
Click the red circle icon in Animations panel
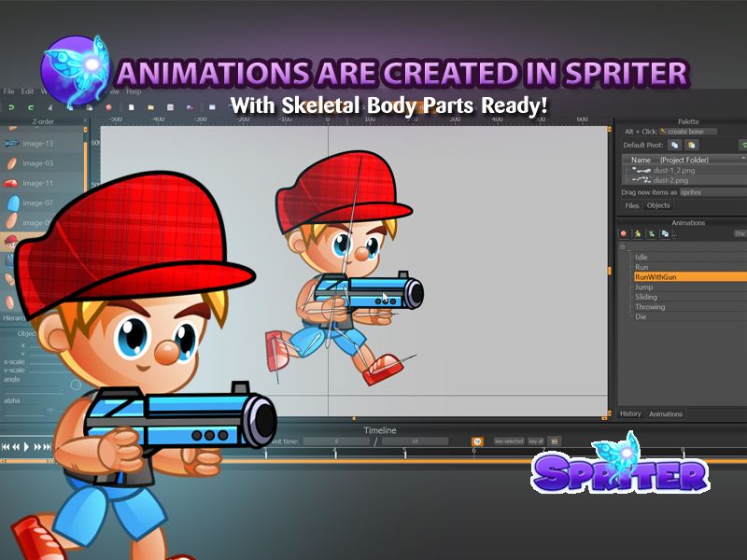(624, 233)
